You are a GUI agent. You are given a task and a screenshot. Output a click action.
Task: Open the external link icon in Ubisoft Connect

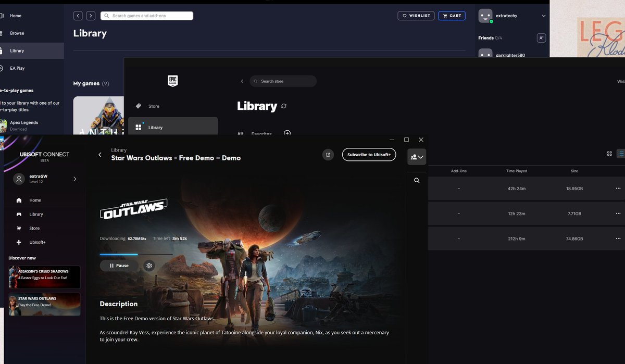click(328, 155)
